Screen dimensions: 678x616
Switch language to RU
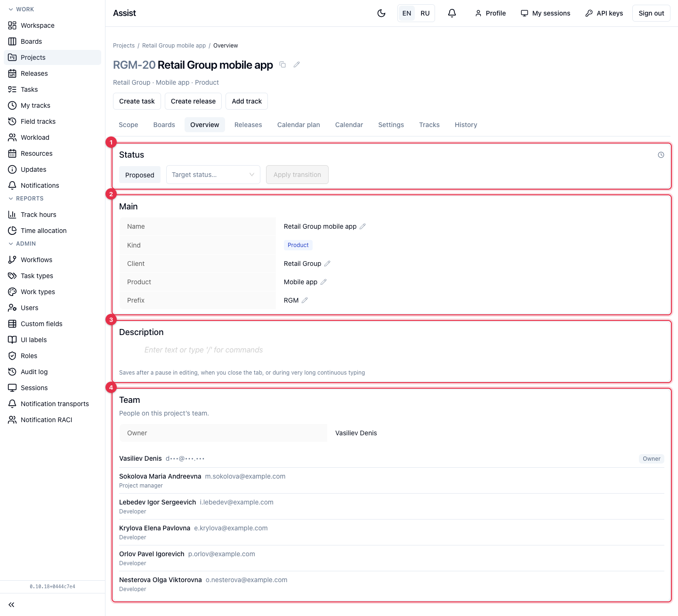click(425, 13)
